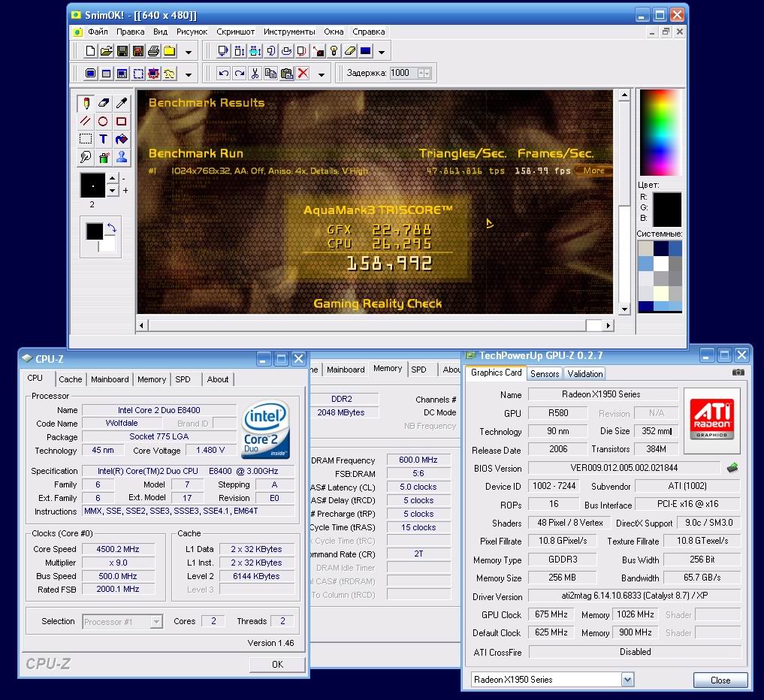This screenshot has height=700, width=764.
Task: Click the Cut scissors icon
Action: (255, 74)
